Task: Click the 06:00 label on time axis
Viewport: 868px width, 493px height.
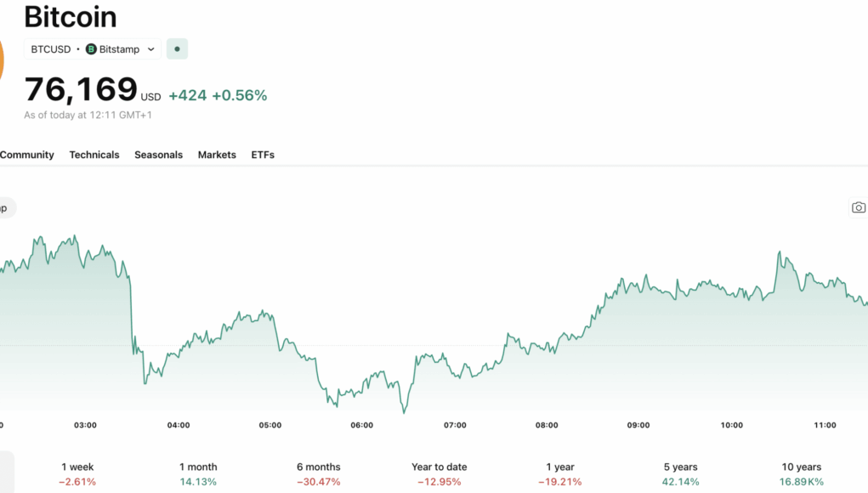Action: [362, 425]
